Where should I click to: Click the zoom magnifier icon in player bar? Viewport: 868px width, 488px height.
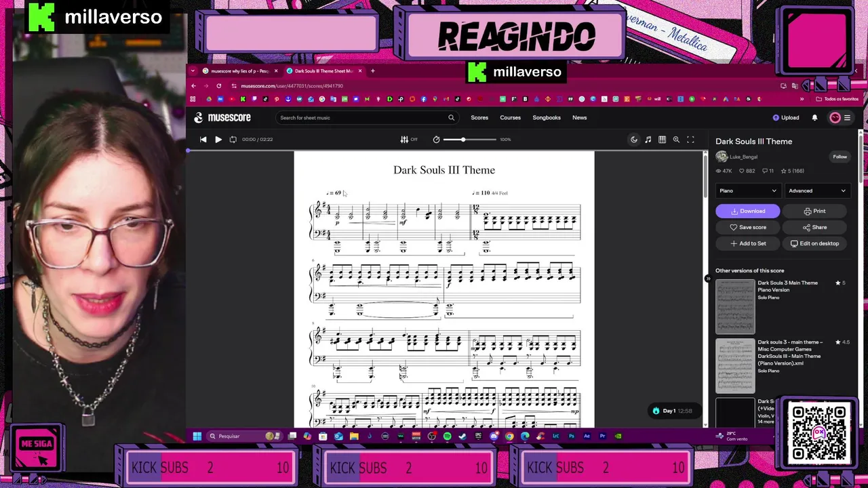point(676,139)
